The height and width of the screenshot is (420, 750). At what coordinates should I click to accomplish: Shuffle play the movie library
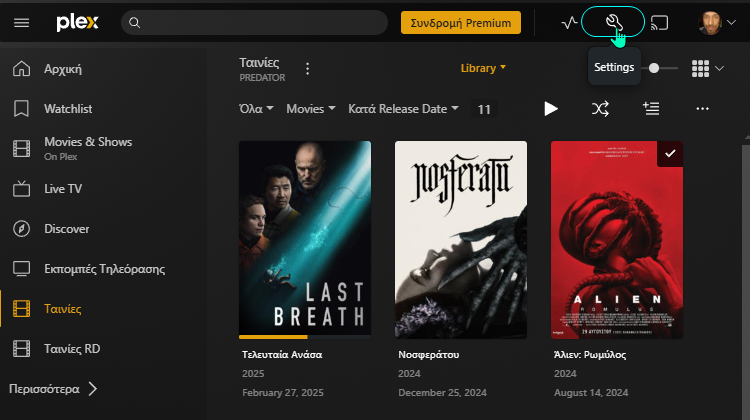600,109
